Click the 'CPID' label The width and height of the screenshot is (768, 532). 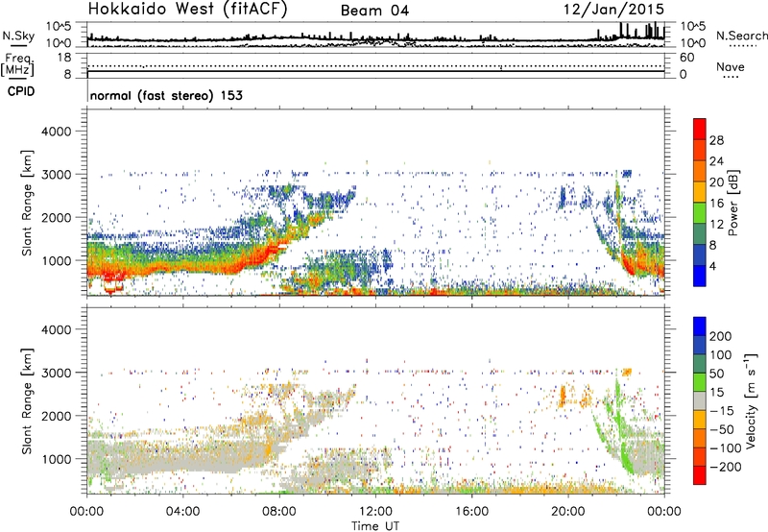[x=21, y=91]
